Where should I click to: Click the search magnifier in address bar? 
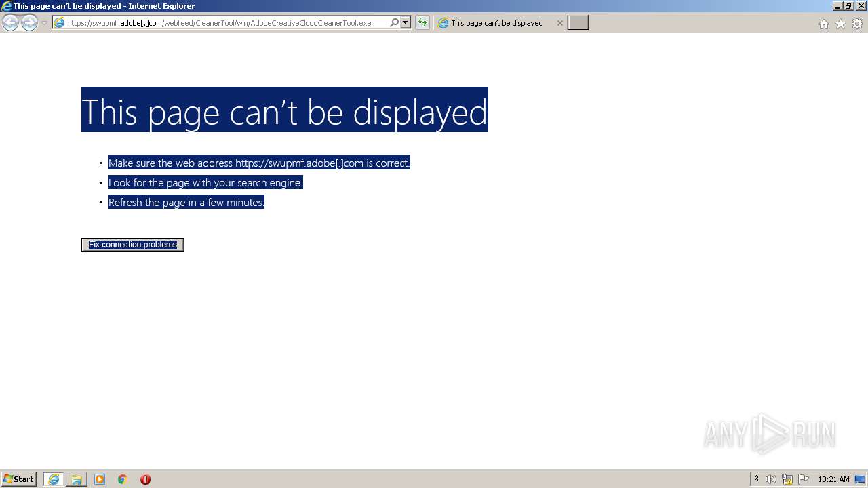(x=394, y=23)
